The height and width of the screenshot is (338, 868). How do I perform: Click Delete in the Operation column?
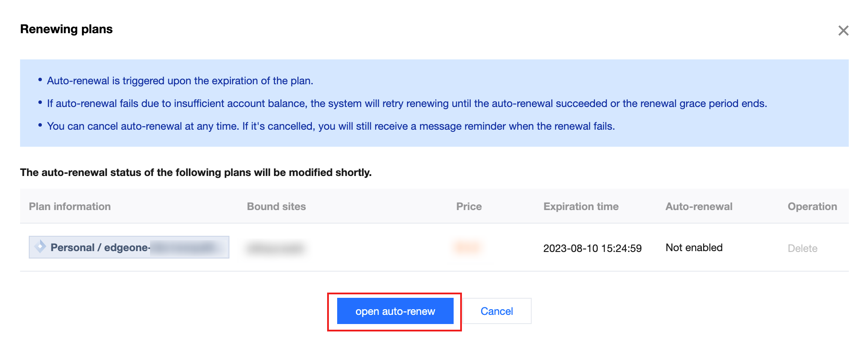tap(802, 248)
